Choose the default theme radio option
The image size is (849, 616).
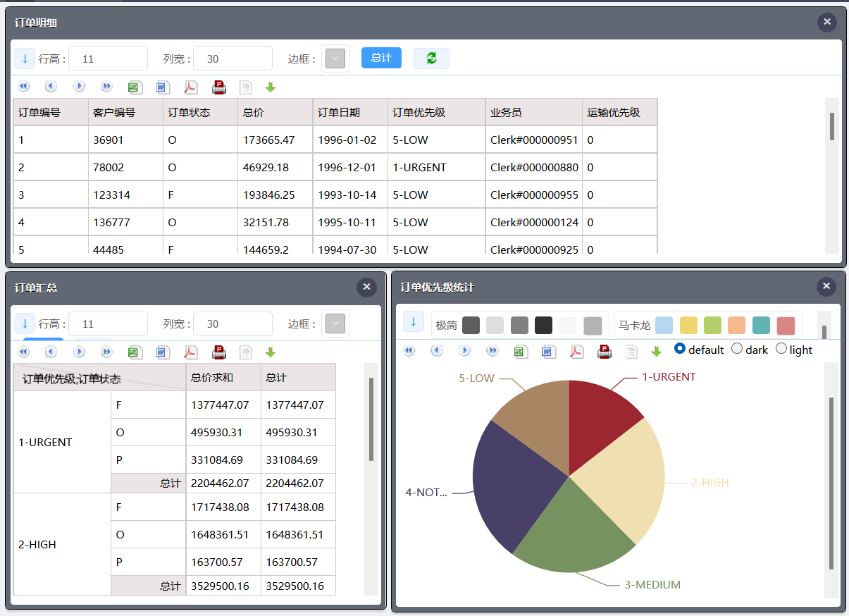coord(680,349)
